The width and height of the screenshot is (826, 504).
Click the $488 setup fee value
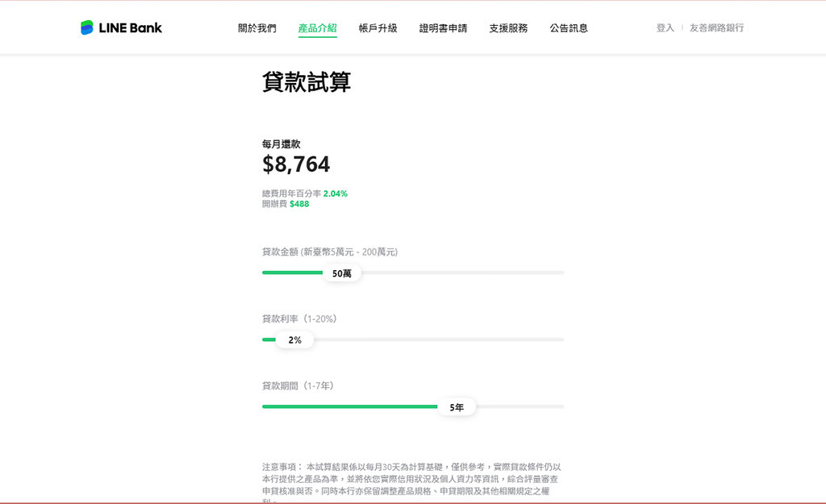pos(299,204)
